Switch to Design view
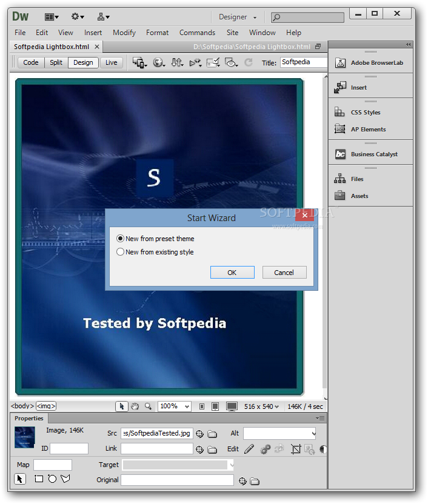Viewport: 428px width, 504px height. [83, 62]
